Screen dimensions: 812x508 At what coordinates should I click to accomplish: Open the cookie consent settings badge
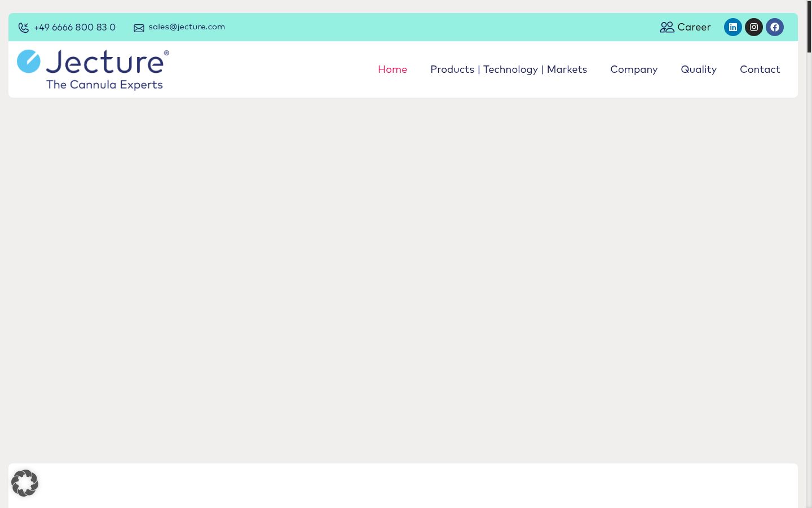25,483
